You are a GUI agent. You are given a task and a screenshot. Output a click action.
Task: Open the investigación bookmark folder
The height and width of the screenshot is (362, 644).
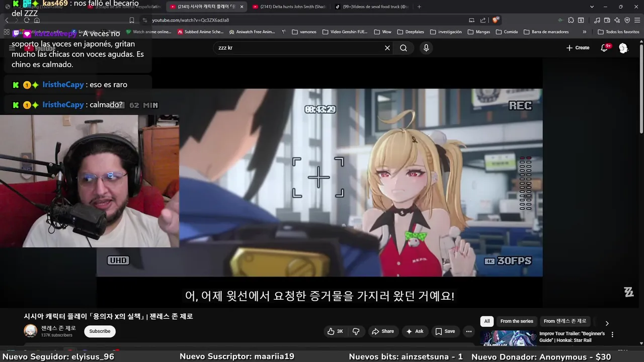pyautogui.click(x=446, y=32)
